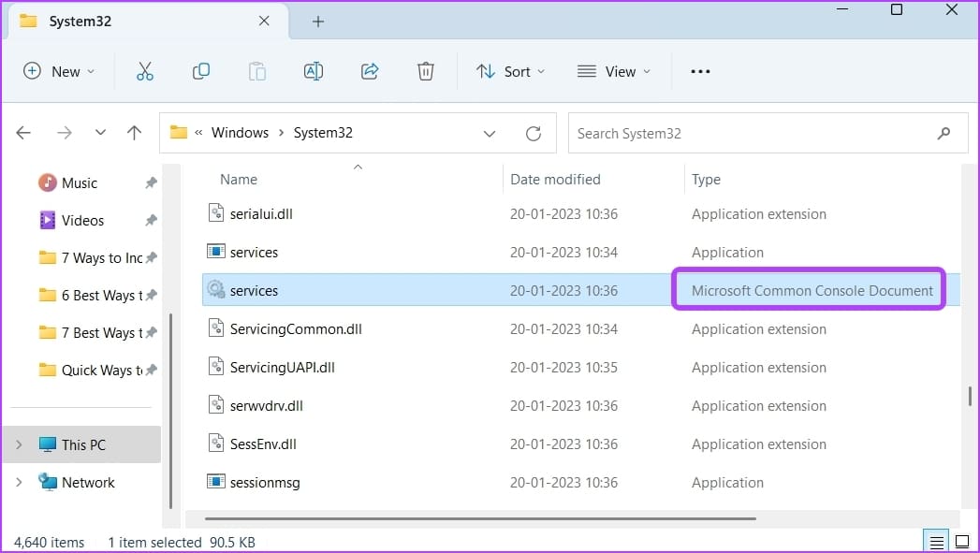Viewport: 980px width, 553px height.
Task: Expand the address bar history dropdown
Action: click(x=490, y=134)
